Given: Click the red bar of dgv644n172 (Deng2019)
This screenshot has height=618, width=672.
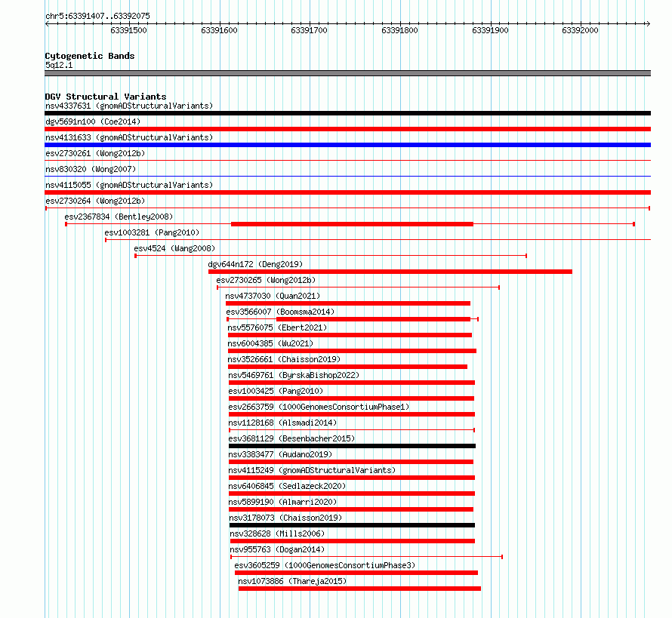Looking at the screenshot, I should point(390,272).
